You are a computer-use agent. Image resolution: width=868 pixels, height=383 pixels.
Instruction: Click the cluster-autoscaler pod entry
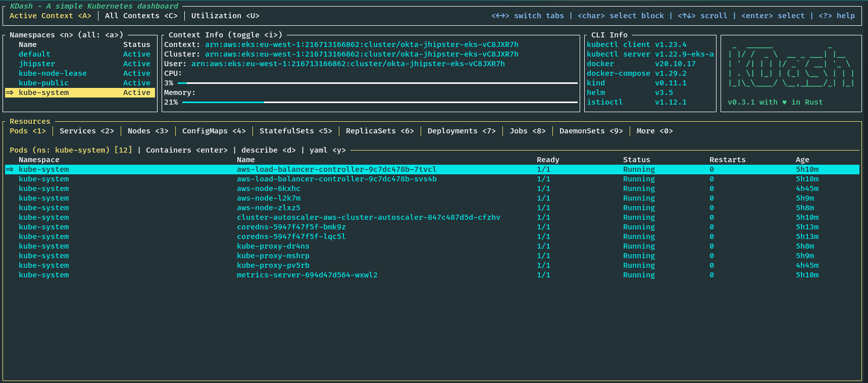tap(368, 217)
